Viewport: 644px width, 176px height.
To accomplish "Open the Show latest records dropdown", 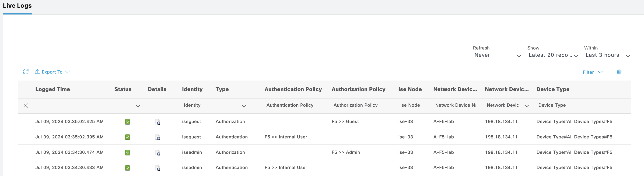I will 553,55.
